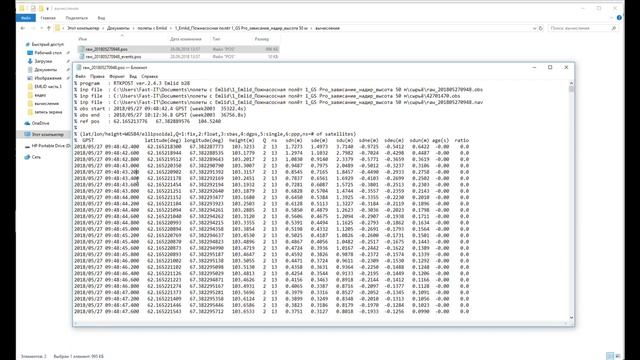Open Notepad Справка menu
Screen dimensions: 640x360
point(149,76)
